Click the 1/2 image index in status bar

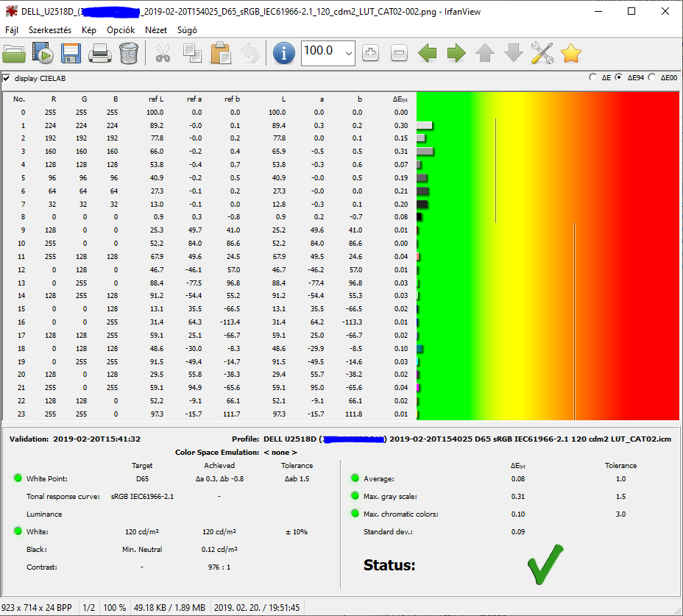[x=89, y=608]
